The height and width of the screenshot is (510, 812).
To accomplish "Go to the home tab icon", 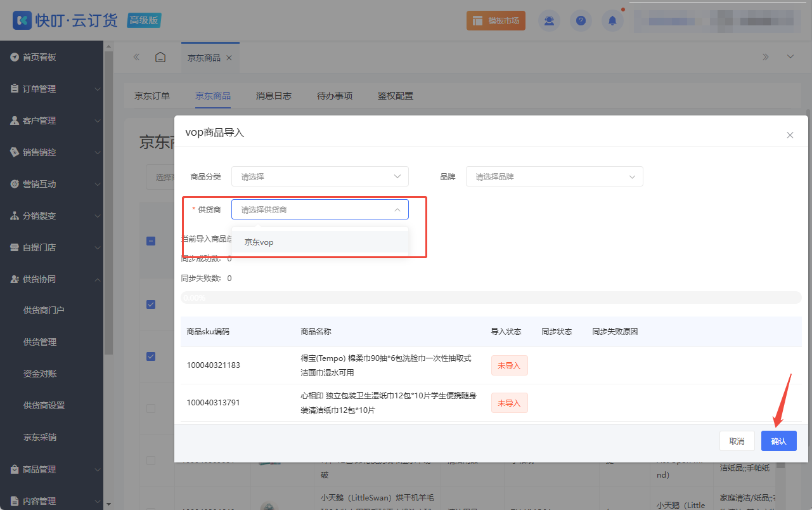I will point(160,57).
